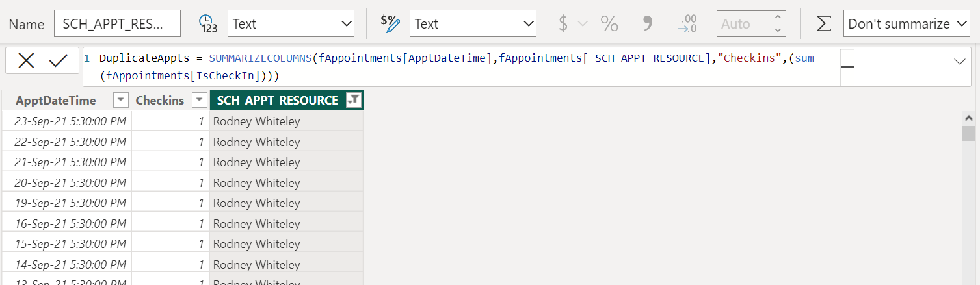The image size is (980, 285).
Task: Click the format dollar-percent pen icon
Action: [390, 24]
